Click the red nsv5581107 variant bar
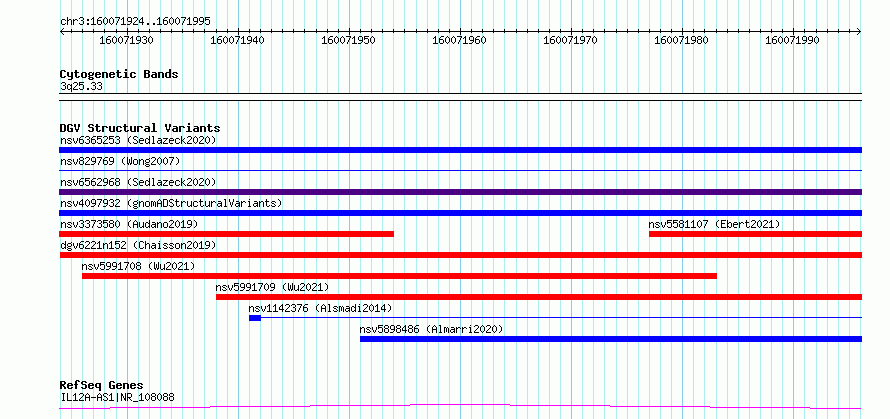This screenshot has width=890, height=419. tap(755, 234)
